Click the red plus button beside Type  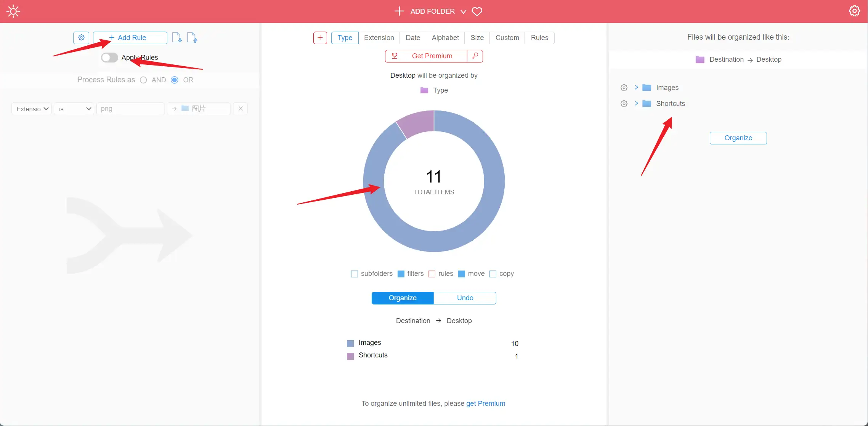(x=320, y=37)
